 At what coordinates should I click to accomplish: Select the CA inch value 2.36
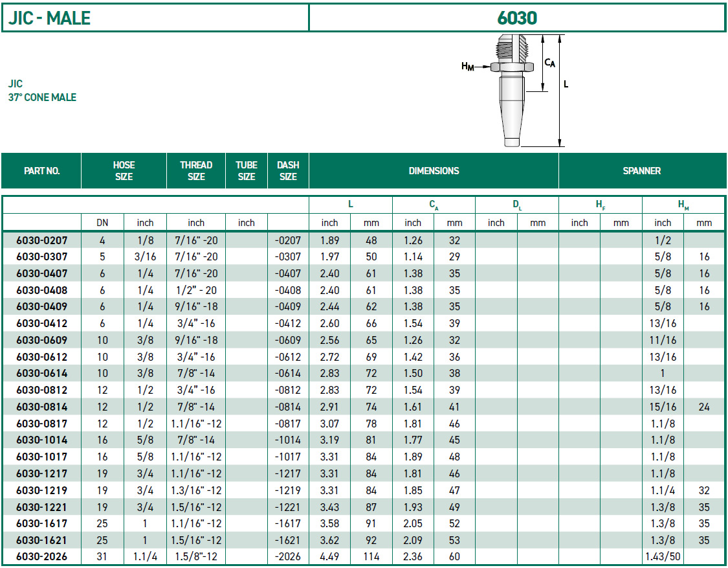(x=413, y=556)
